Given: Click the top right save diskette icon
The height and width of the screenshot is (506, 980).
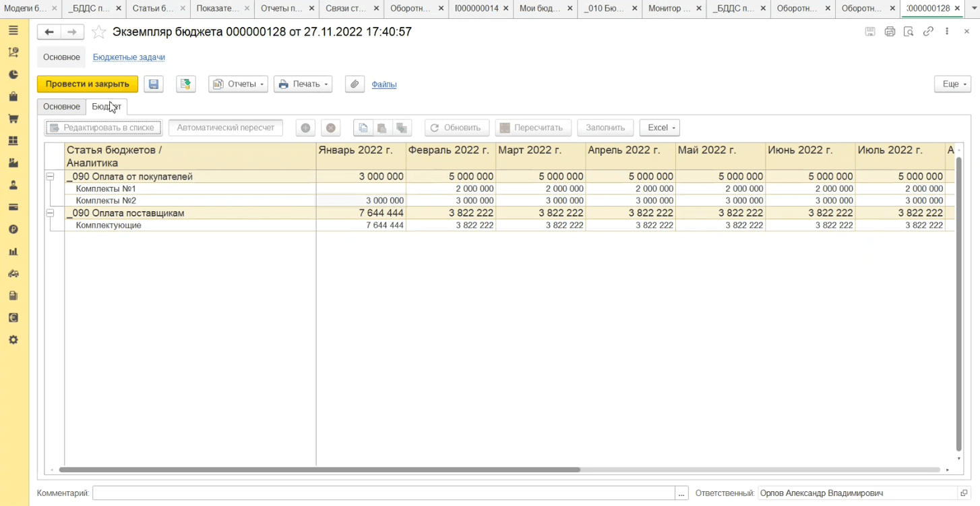Looking at the screenshot, I should tap(870, 32).
